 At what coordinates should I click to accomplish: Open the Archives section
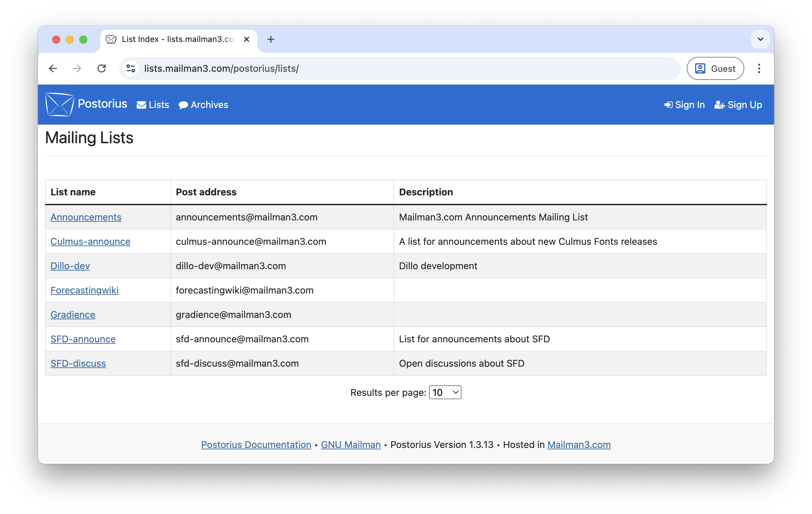(203, 105)
